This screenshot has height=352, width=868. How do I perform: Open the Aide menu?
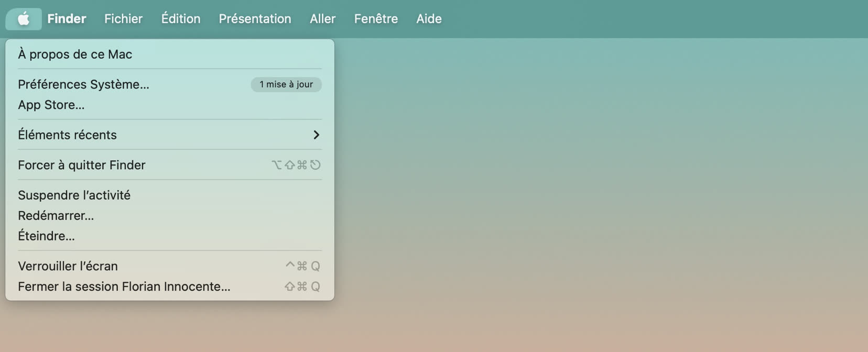429,19
